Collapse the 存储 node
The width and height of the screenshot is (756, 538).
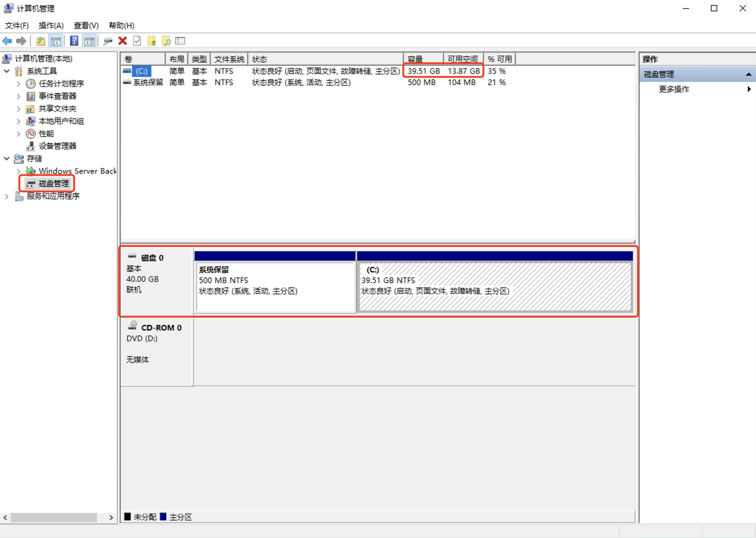(x=7, y=159)
